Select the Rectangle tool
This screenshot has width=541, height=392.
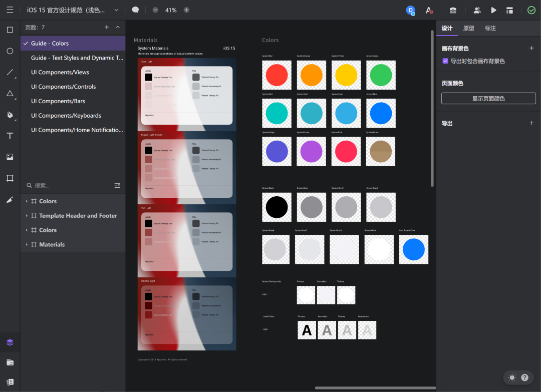click(10, 30)
